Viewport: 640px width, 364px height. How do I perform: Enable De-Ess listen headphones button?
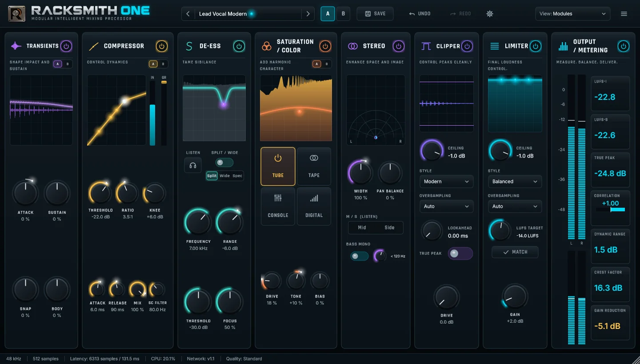coord(193,166)
